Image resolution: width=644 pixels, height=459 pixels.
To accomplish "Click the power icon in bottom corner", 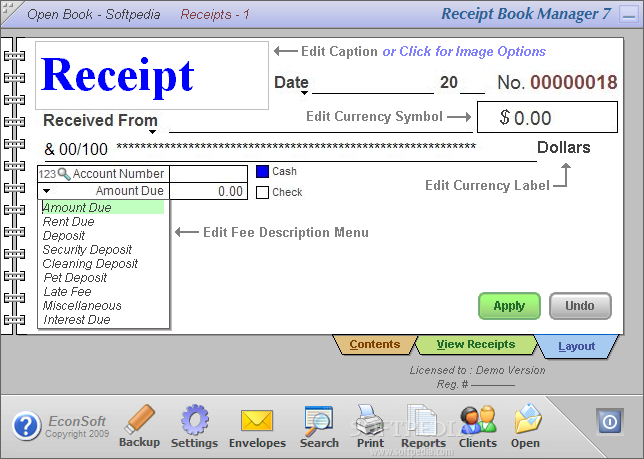I will tap(610, 421).
